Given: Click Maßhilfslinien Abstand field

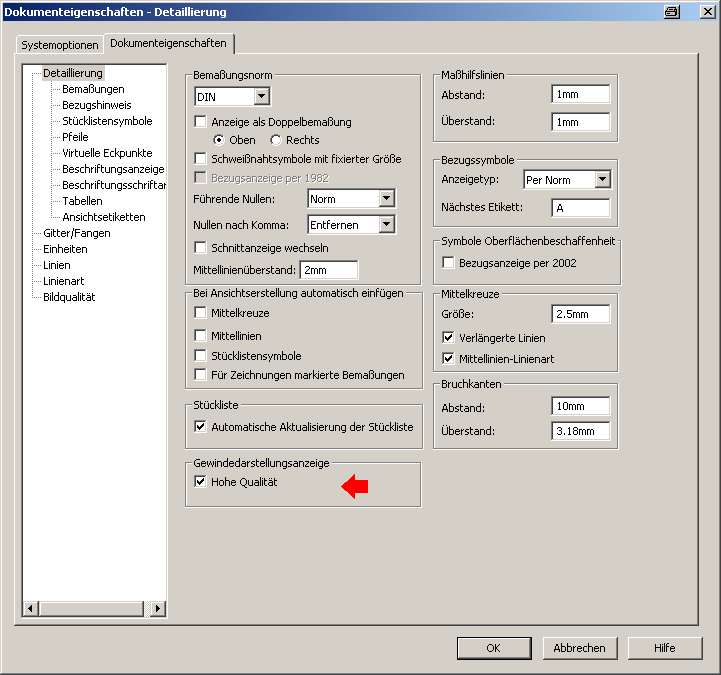Looking at the screenshot, I should [581, 94].
